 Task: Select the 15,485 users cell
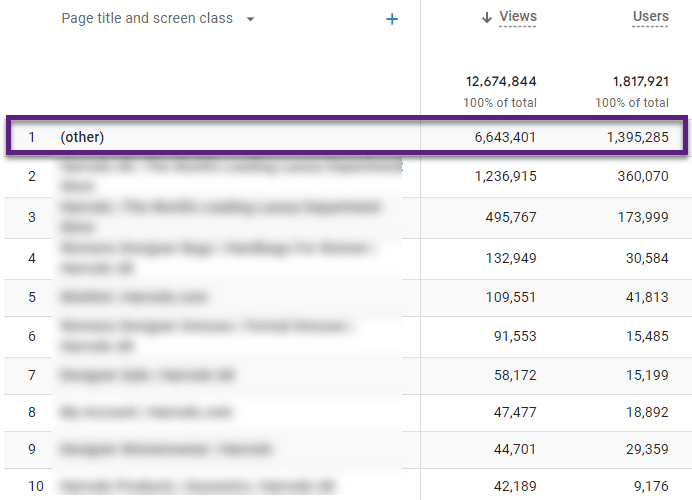coord(641,337)
